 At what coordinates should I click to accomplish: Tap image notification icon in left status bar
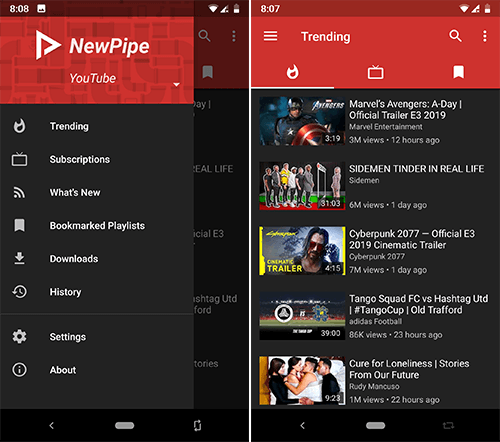41,8
